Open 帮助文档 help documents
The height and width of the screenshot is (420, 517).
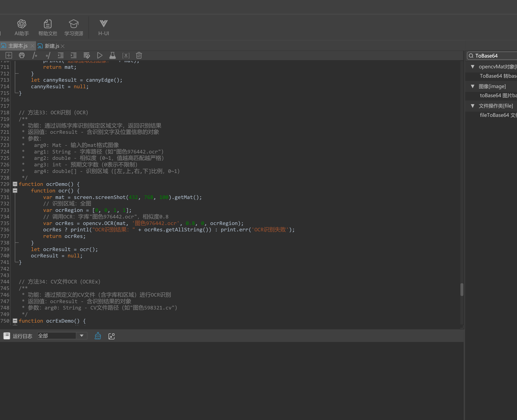(x=48, y=27)
